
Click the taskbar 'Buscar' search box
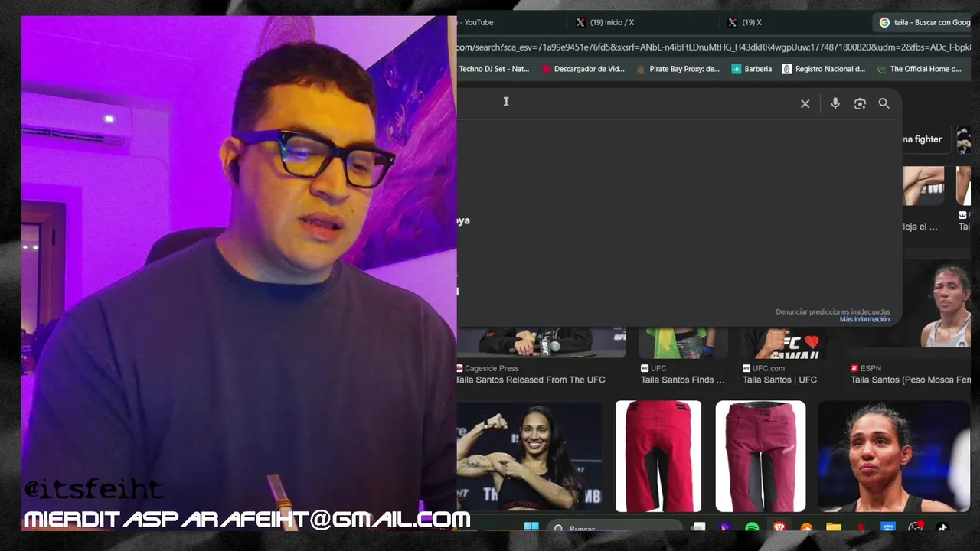pos(616,527)
